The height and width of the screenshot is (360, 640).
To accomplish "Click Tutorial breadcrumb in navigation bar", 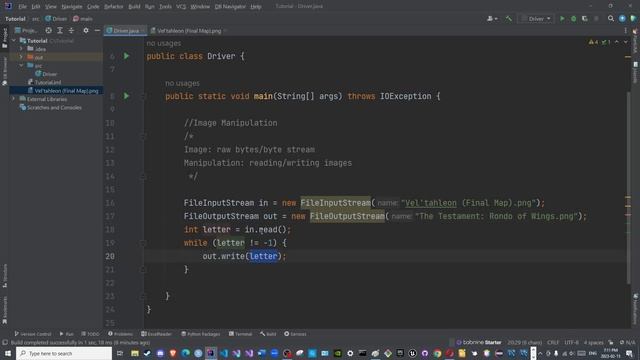I will point(15,19).
